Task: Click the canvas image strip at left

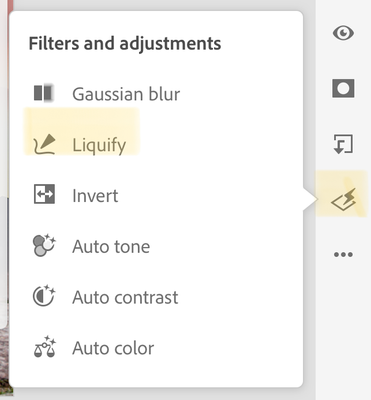Action: tap(5, 200)
